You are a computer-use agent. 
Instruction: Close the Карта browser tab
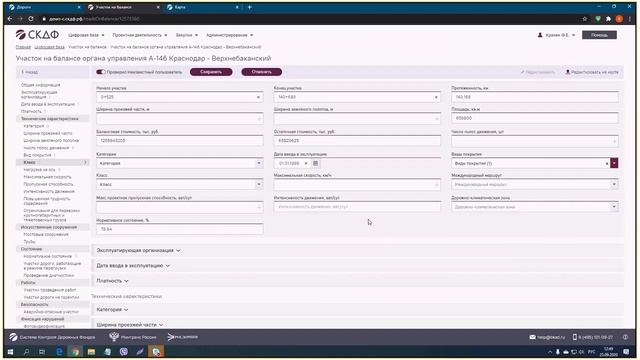237,7
